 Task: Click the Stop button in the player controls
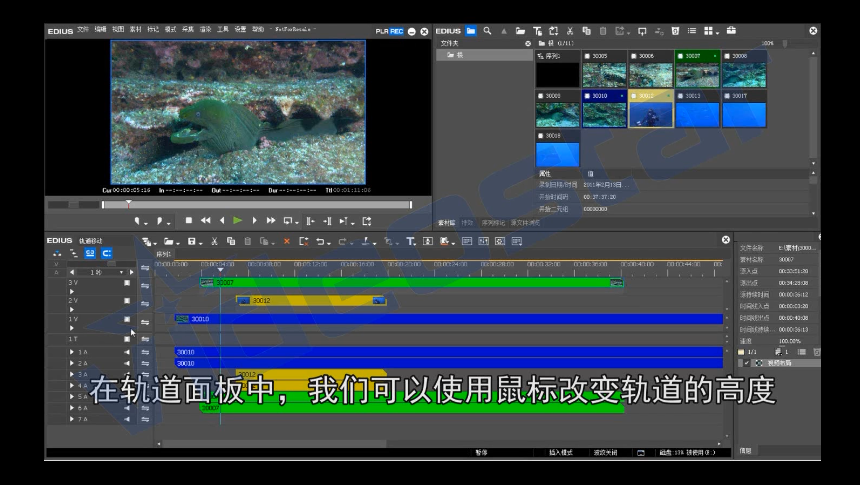pos(188,220)
